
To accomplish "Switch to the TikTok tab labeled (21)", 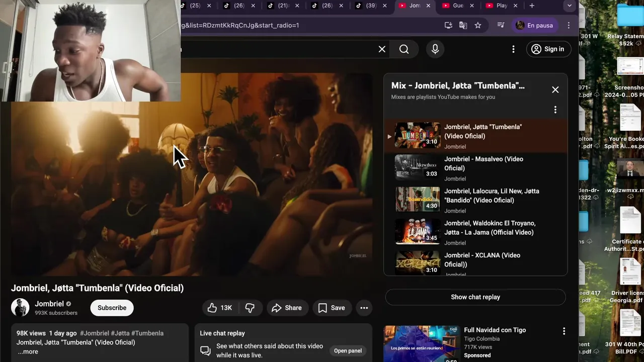I will [x=283, y=6].
